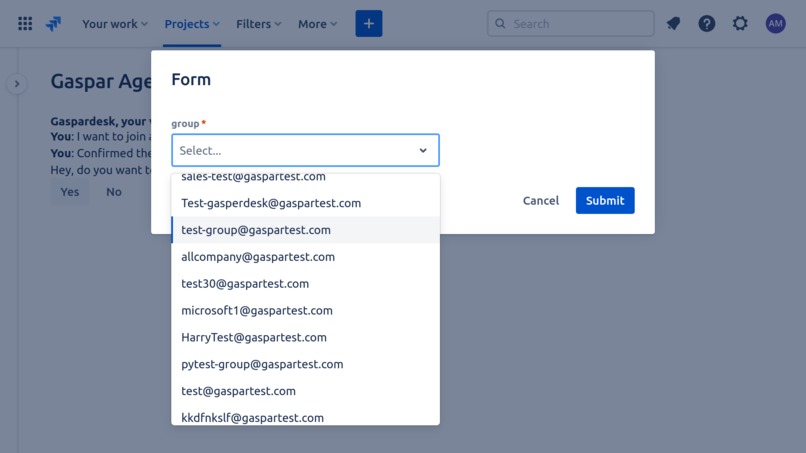Choose microsoft1@gaspartest.com option
Screen dimensions: 806x453
[305, 311]
